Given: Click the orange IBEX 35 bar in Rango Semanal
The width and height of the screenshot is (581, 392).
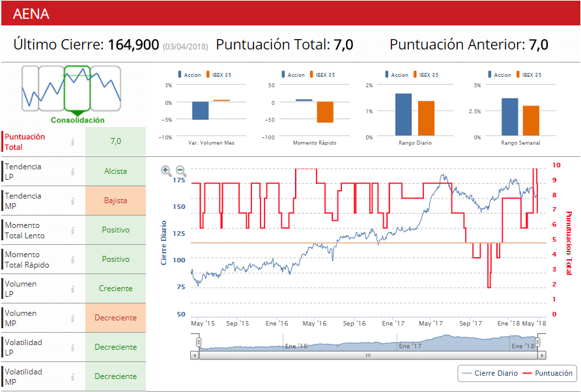Looking at the screenshot, I should (x=531, y=120).
